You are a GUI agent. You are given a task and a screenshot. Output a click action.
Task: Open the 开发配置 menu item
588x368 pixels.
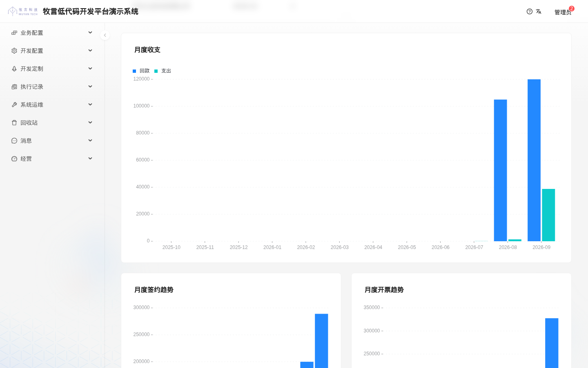[52, 51]
